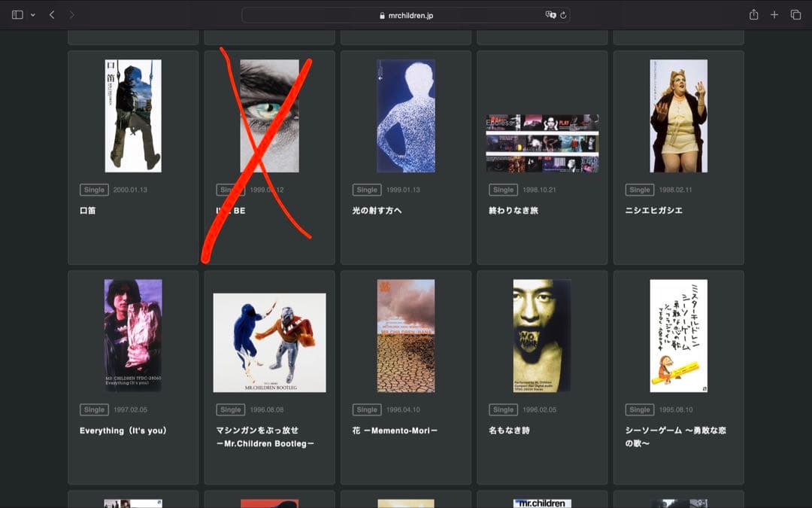Open a new tab with the plus icon
The image size is (812, 508).
[x=774, y=15]
